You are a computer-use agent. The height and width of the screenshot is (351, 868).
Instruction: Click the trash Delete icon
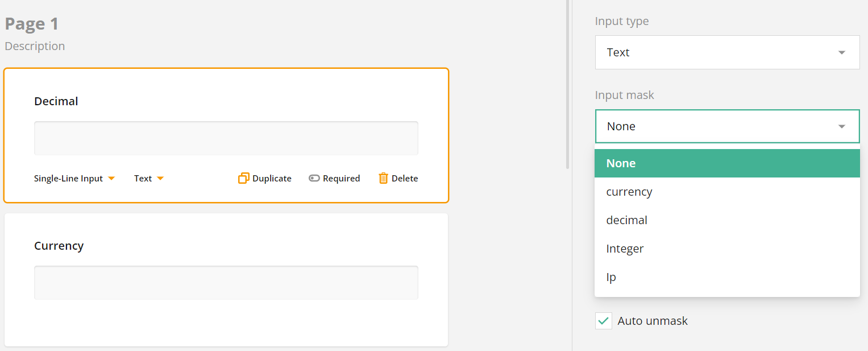(x=384, y=178)
